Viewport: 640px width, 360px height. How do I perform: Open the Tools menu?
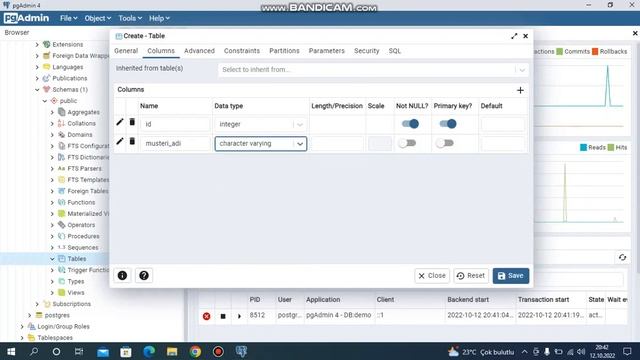[130, 18]
